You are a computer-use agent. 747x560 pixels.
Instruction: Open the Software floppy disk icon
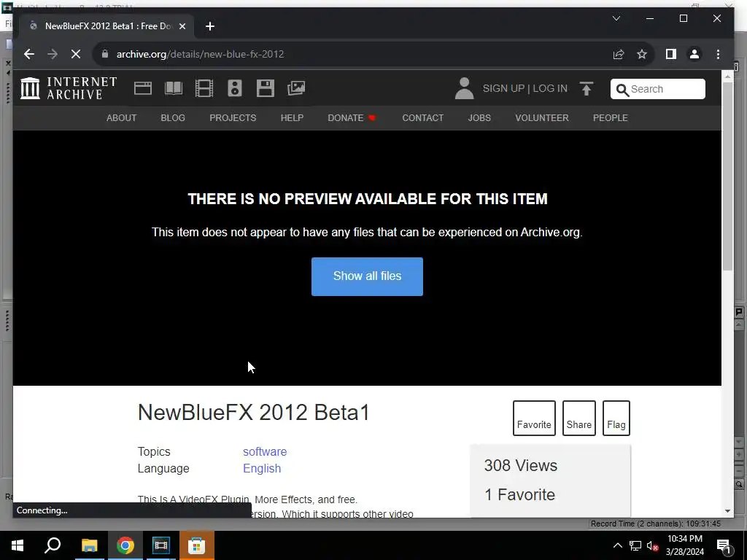(266, 88)
